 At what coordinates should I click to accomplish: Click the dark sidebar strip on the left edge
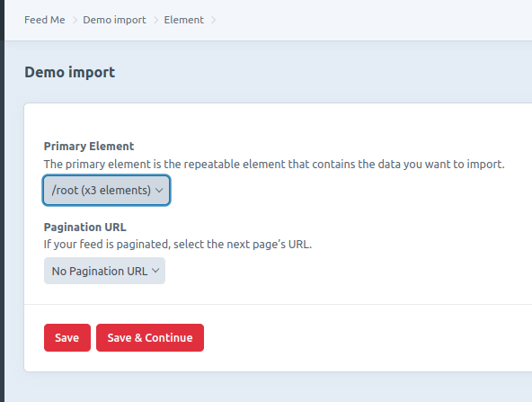pyautogui.click(x=2, y=204)
